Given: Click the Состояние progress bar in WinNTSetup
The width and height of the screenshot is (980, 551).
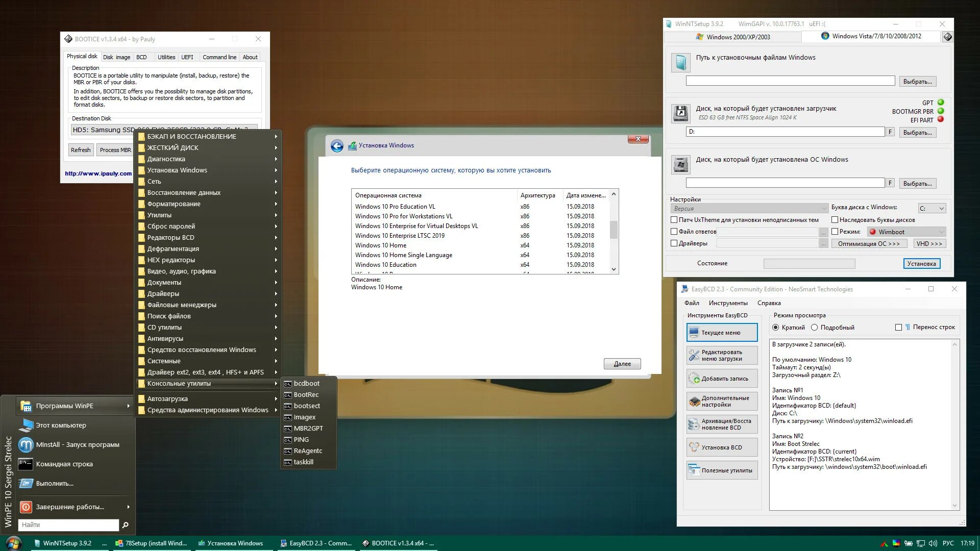Looking at the screenshot, I should [x=809, y=264].
